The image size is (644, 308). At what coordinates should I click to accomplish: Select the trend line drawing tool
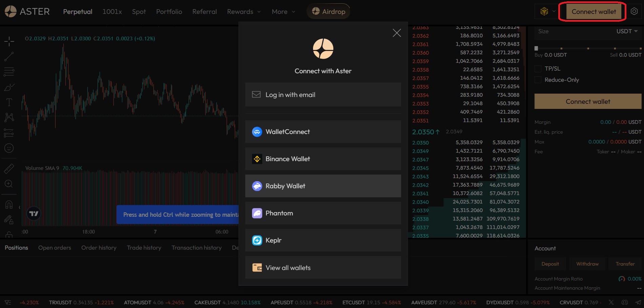click(x=9, y=57)
